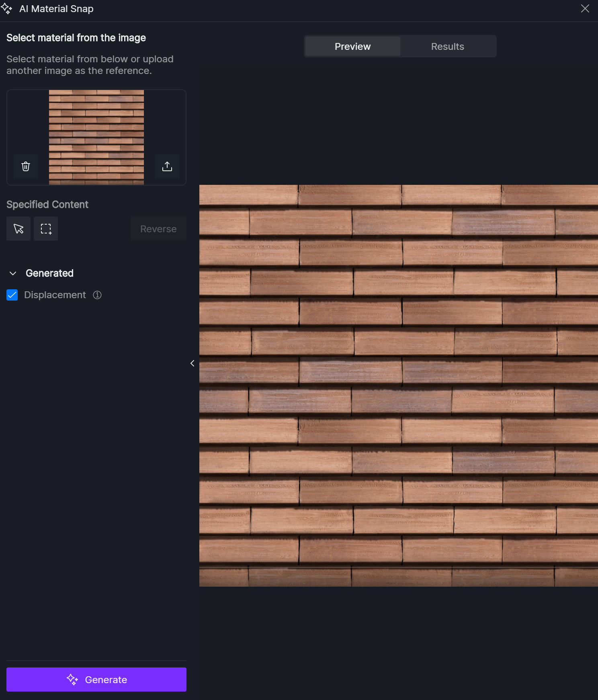598x700 pixels.
Task: Collapse the Generated section chevron
Action: click(13, 273)
